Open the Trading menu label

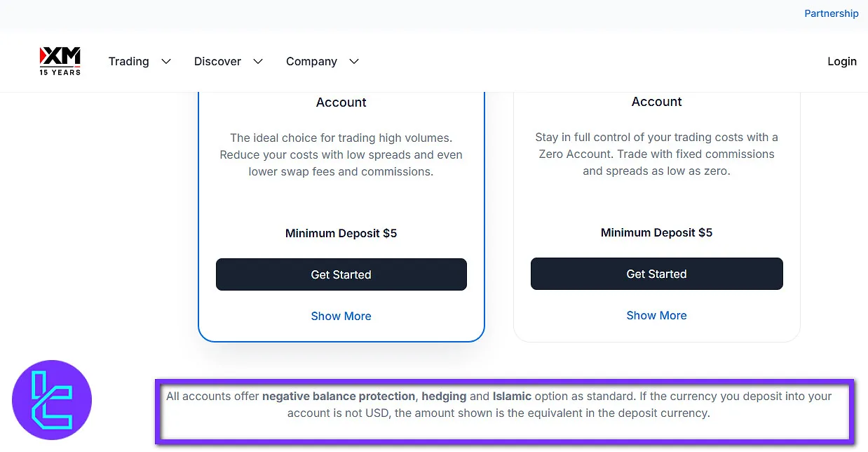pyautogui.click(x=128, y=62)
